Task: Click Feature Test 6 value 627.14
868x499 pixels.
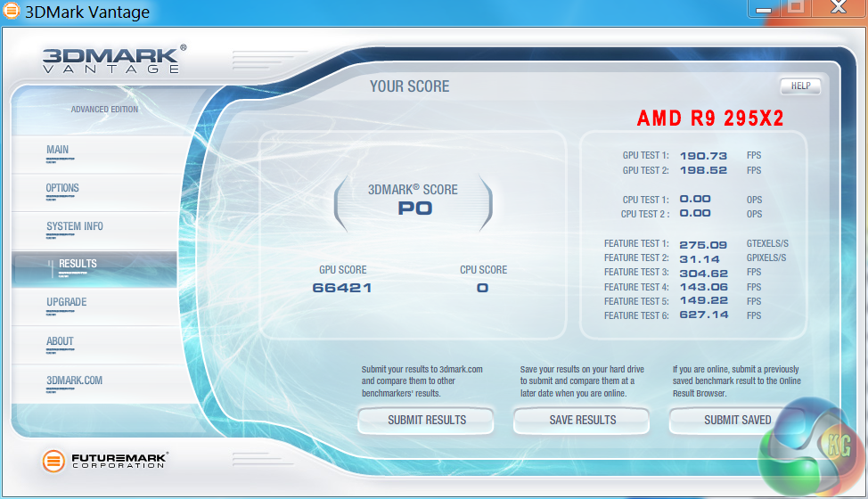Action: pos(704,315)
